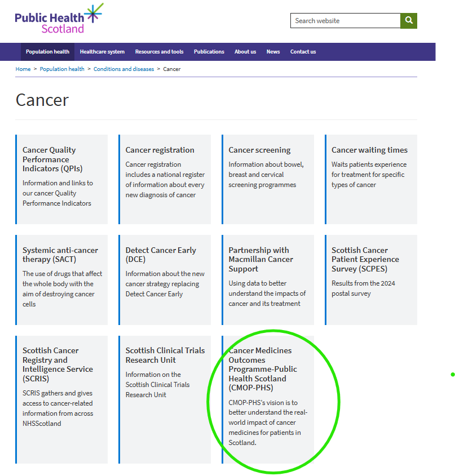
Task: Open the Detect Cancer Early (DCE) card
Action: pyautogui.click(x=165, y=280)
